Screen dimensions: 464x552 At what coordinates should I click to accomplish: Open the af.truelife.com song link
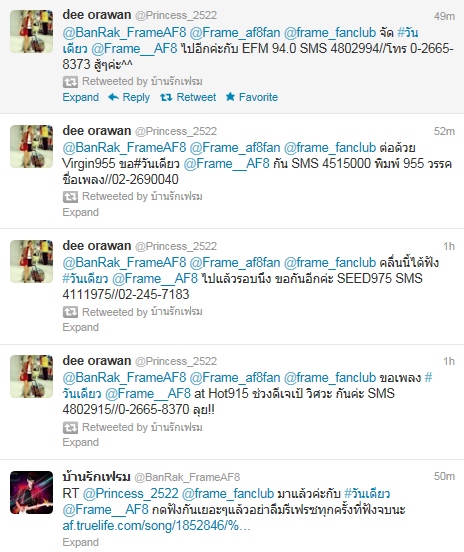coord(157,526)
